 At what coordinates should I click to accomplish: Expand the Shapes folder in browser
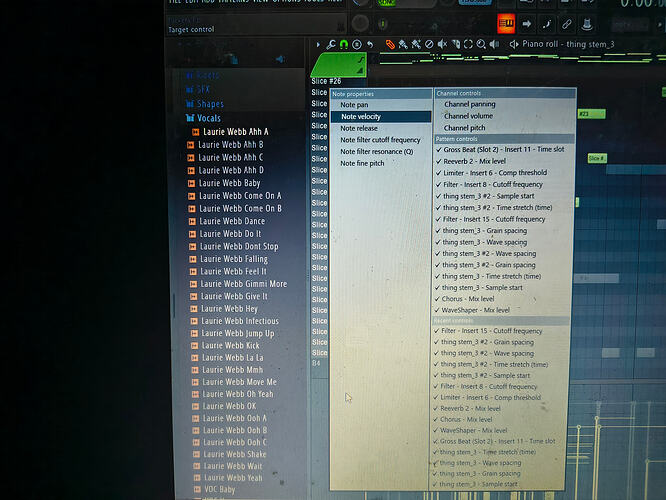pyautogui.click(x=209, y=104)
